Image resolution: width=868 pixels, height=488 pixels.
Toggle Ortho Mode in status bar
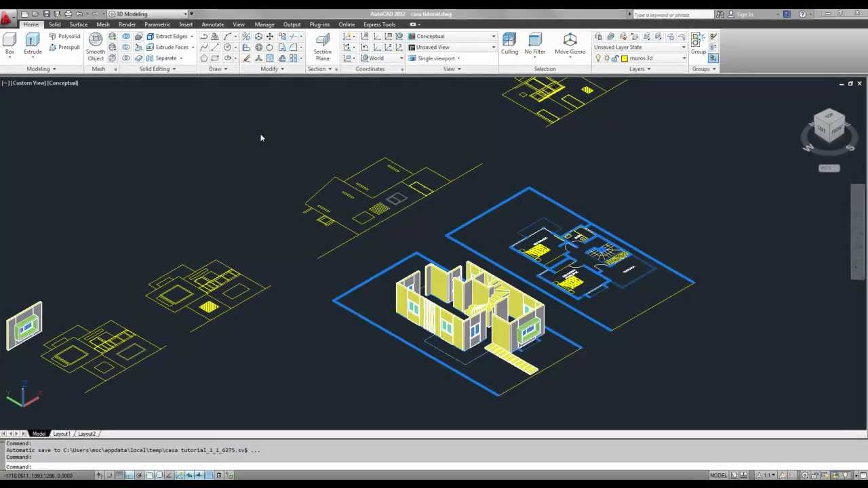(129, 475)
